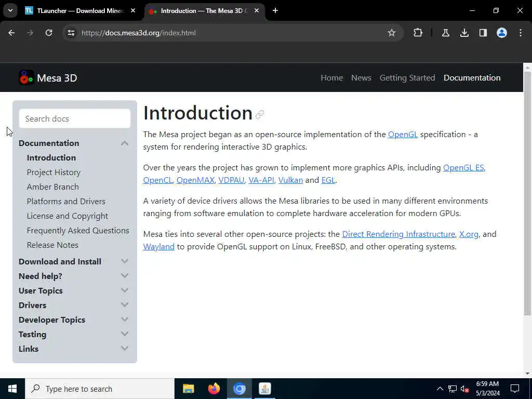Close the Introduction Mesa 3D tab
Viewport: 532px width, 399px height.
point(257,10)
